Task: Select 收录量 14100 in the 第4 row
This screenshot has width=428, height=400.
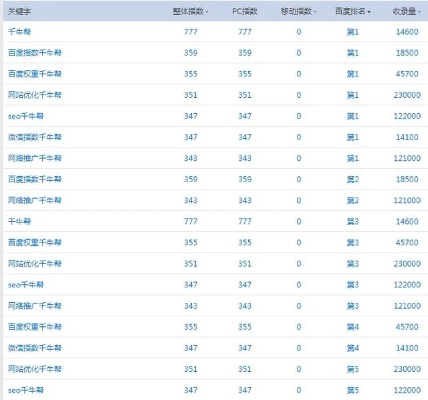Action: point(407,348)
